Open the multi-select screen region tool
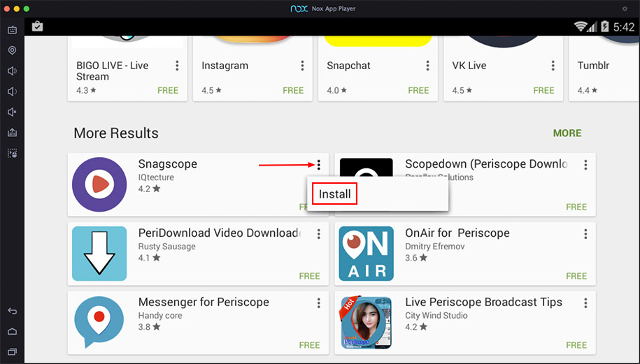Screen dimensions: 640x364 (x=12, y=153)
